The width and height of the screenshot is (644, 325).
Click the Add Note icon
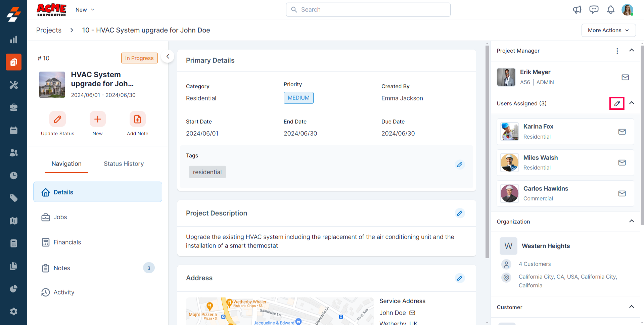coord(138,119)
